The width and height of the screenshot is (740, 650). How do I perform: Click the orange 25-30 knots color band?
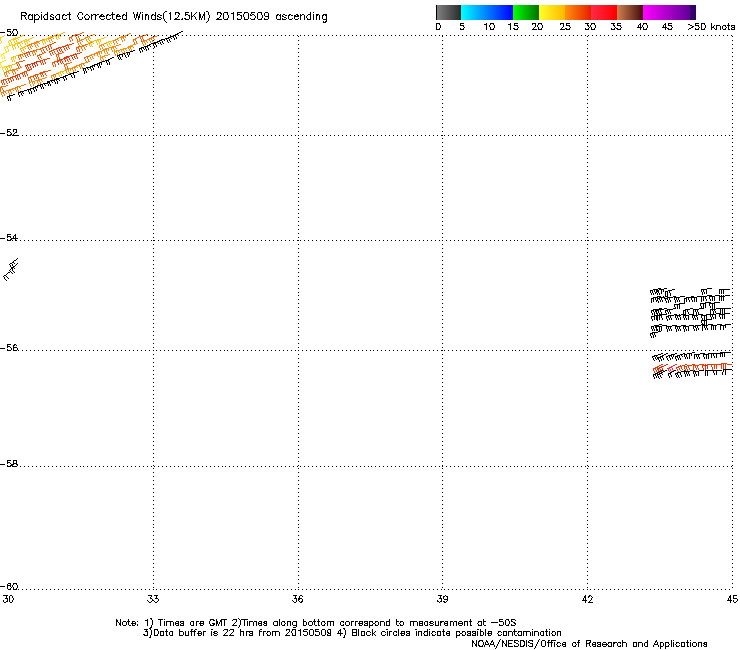click(578, 12)
